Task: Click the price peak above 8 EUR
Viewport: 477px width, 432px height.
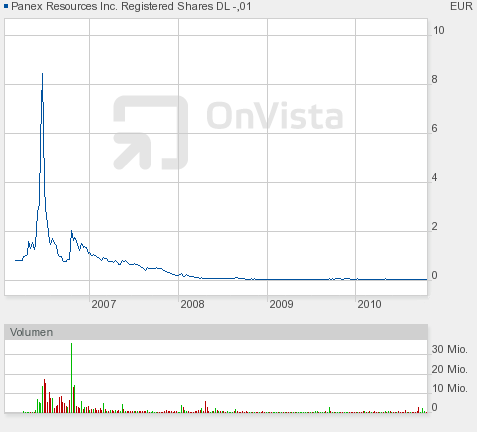Action: (x=42, y=74)
